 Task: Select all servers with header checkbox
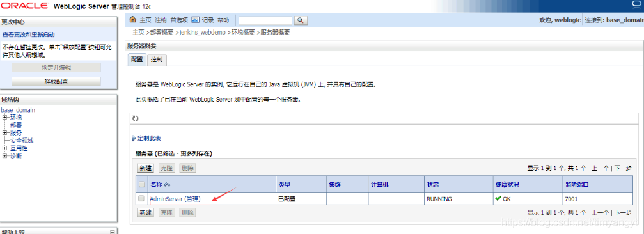pyautogui.click(x=142, y=184)
